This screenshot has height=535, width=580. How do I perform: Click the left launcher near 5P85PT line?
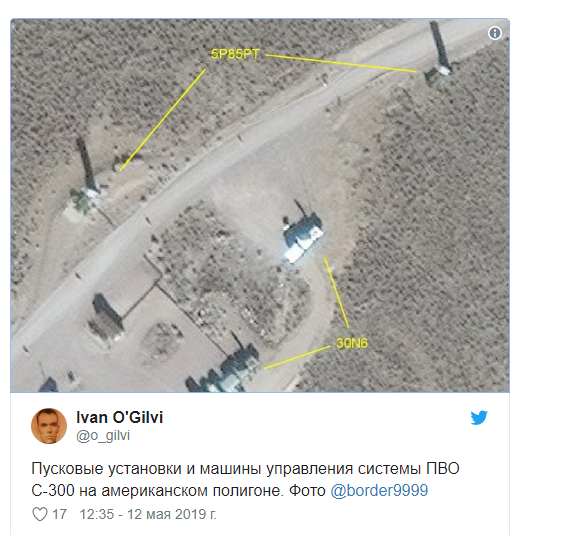pyautogui.click(x=85, y=178)
